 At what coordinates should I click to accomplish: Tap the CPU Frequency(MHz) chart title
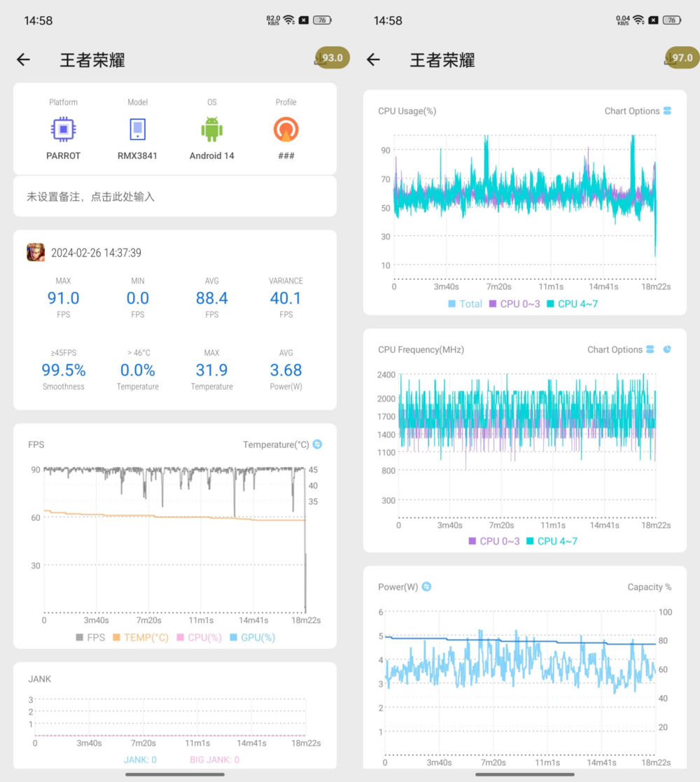[421, 349]
